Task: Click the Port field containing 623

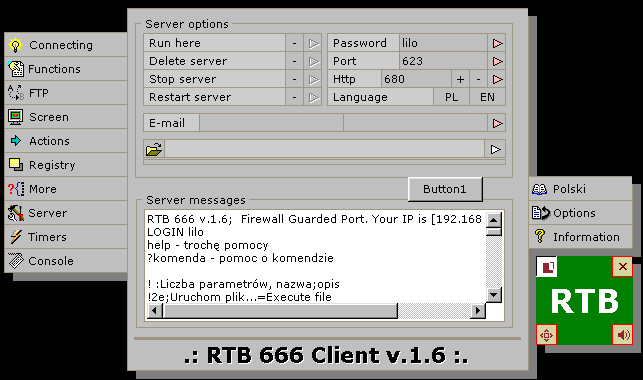Action: pyautogui.click(x=443, y=61)
